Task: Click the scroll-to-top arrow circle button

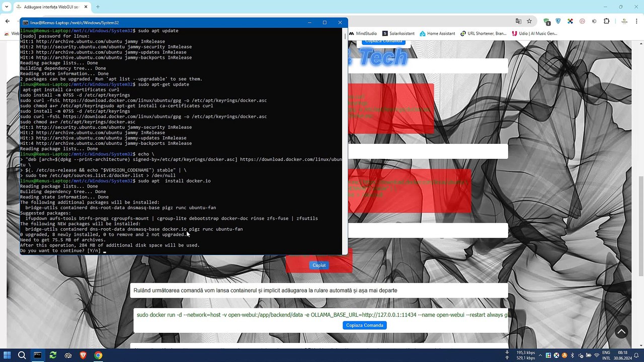Action: click(x=621, y=332)
